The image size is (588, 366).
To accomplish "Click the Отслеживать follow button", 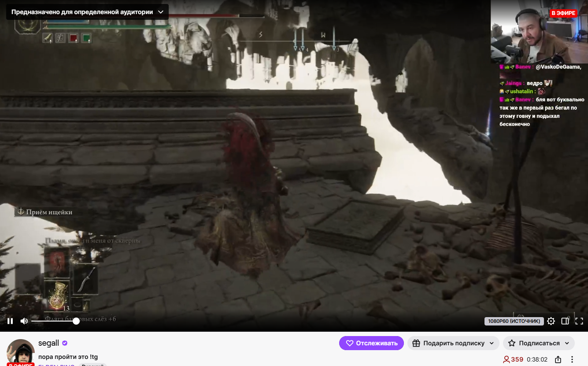I will tap(371, 343).
